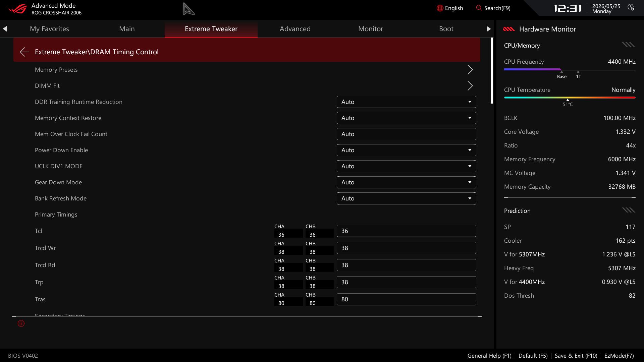The width and height of the screenshot is (644, 362).
Task: Click the Heavy Freq 5307 MHz value
Action: pyautogui.click(x=622, y=268)
